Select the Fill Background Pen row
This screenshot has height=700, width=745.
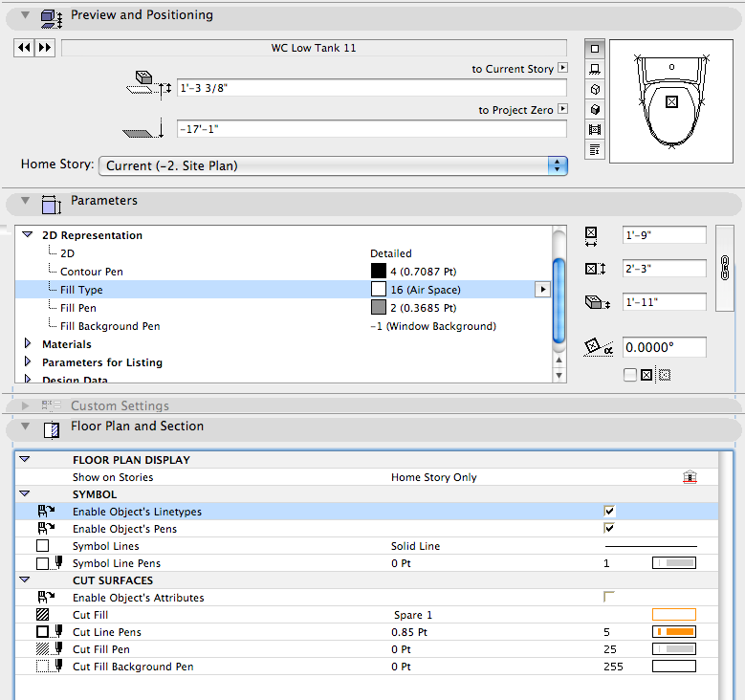(284, 325)
